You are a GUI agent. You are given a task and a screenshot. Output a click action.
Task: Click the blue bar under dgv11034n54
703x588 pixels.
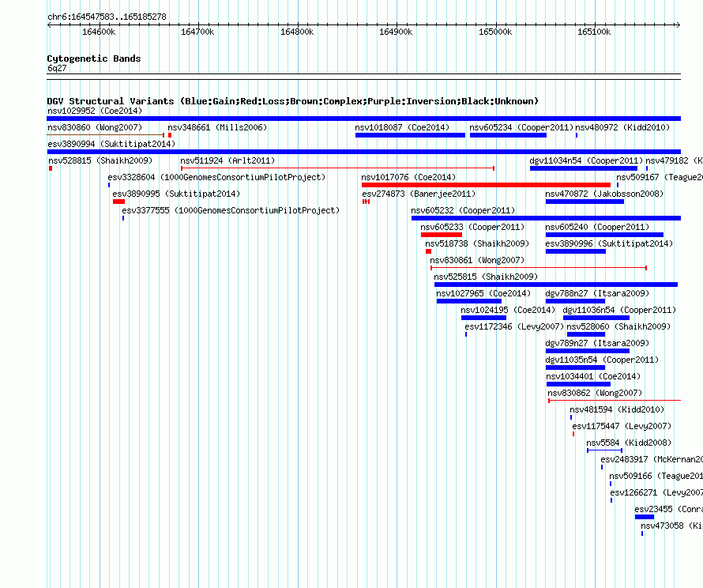584,168
